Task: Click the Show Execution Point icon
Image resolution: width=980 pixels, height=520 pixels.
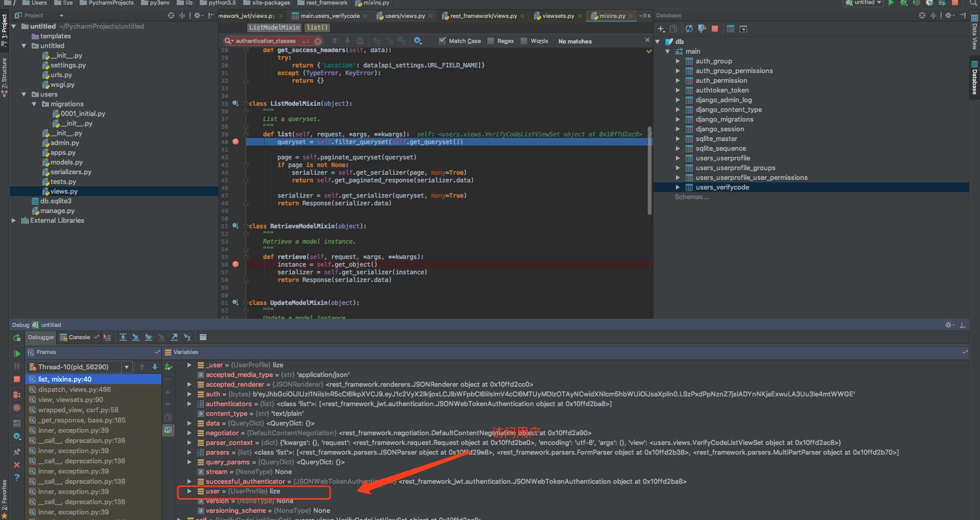Action: (x=107, y=337)
